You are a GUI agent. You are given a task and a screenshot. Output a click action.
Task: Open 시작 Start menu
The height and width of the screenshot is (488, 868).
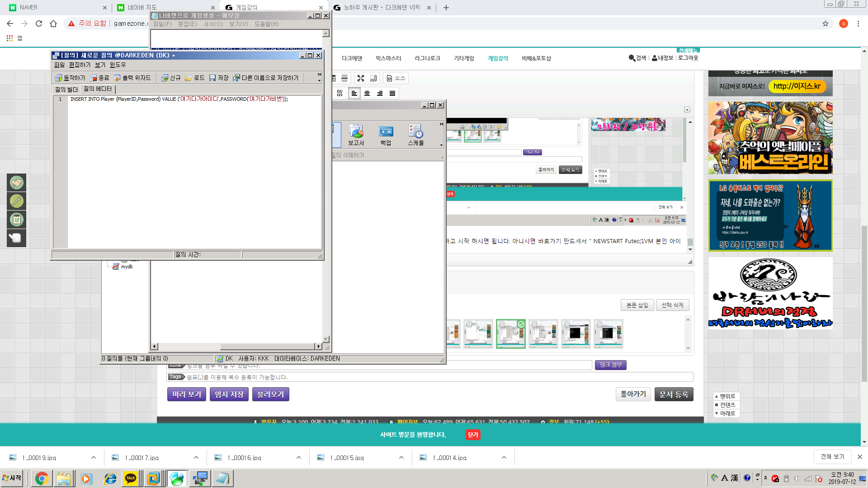(12, 478)
